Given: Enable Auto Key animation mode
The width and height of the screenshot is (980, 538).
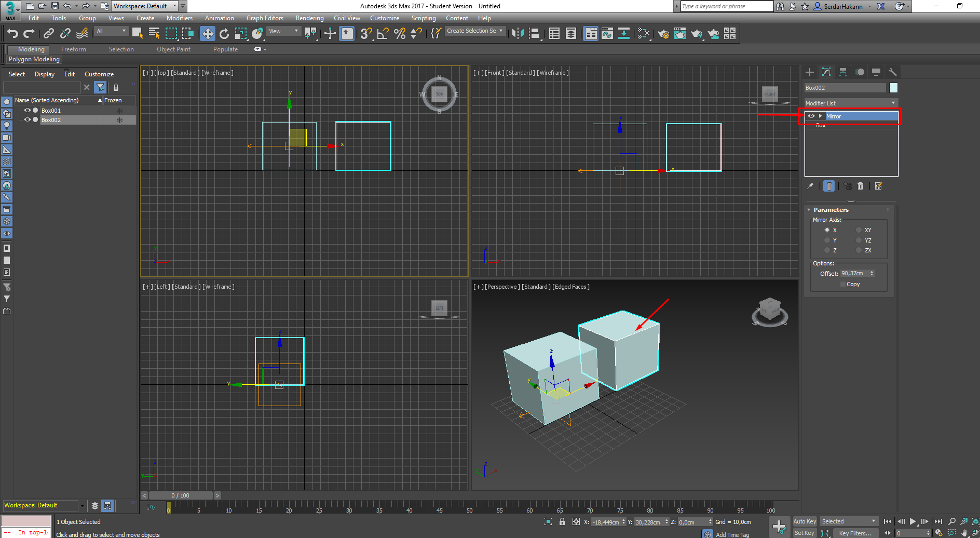Looking at the screenshot, I should [x=805, y=521].
